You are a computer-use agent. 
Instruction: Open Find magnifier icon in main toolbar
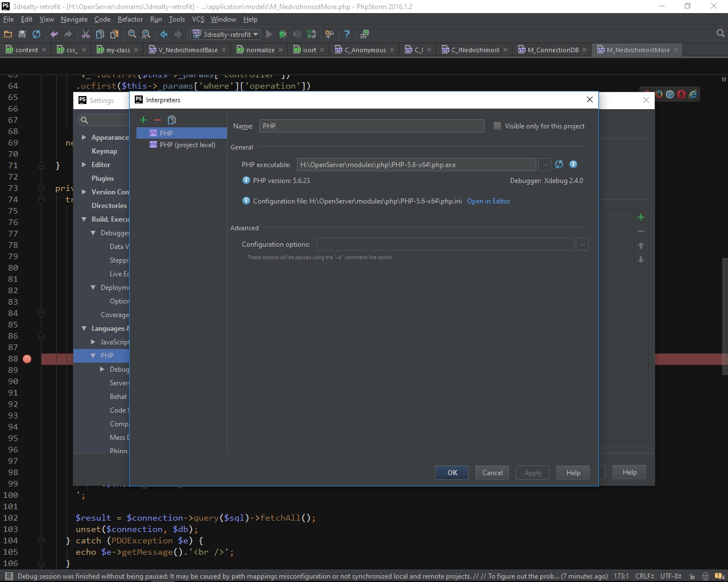(132, 34)
